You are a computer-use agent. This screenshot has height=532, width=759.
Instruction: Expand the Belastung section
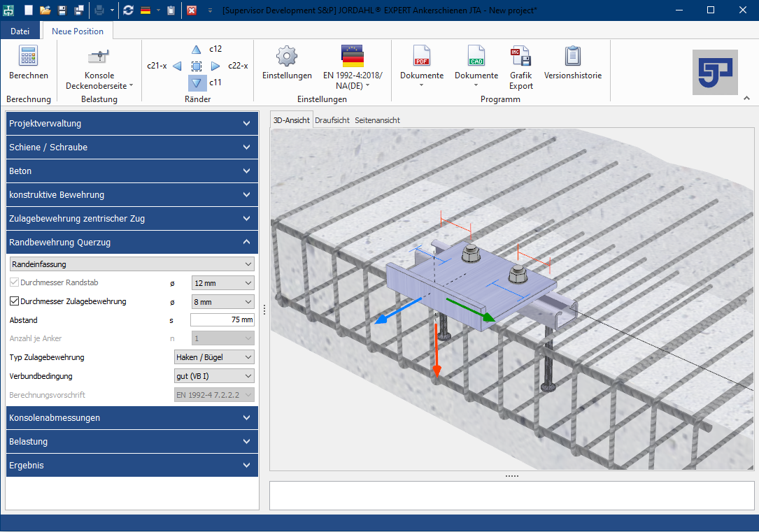point(132,441)
